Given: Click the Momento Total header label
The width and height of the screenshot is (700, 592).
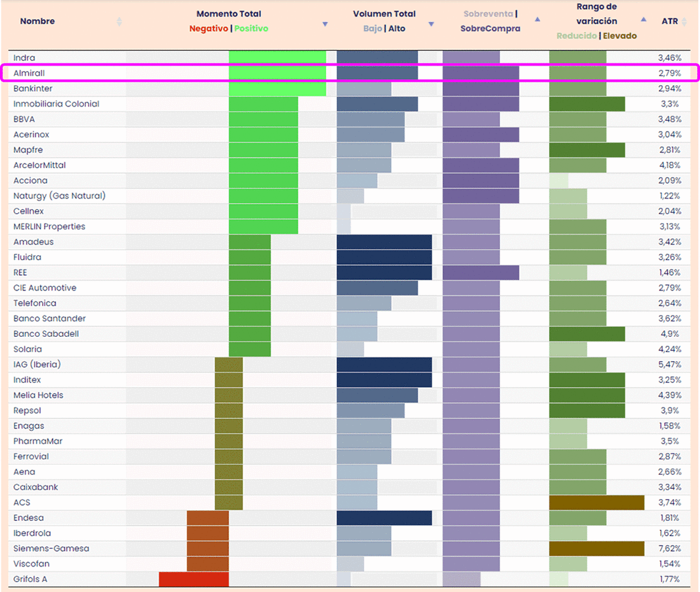Looking at the screenshot, I should click(x=229, y=14).
